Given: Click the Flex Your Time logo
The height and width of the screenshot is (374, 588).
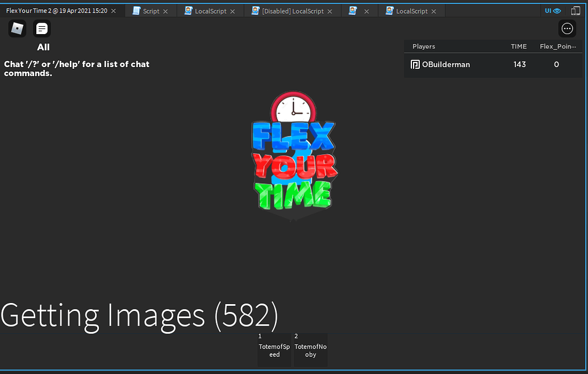Looking at the screenshot, I should point(294,155).
